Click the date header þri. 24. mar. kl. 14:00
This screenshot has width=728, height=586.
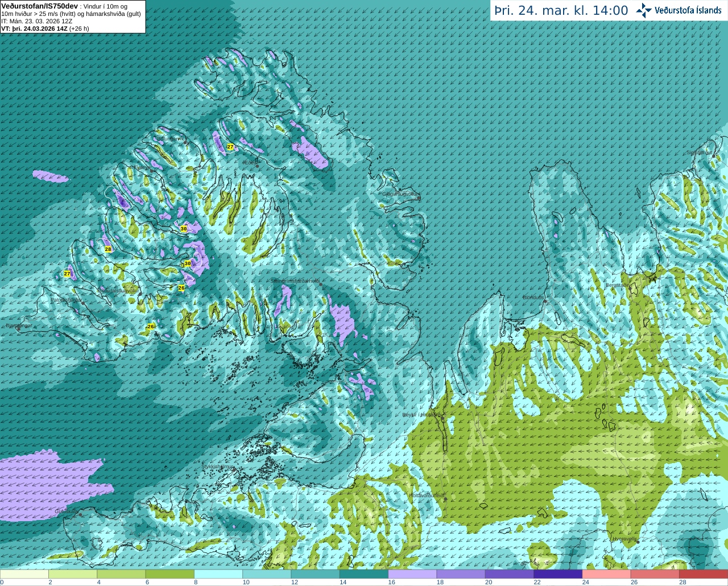click(x=561, y=11)
